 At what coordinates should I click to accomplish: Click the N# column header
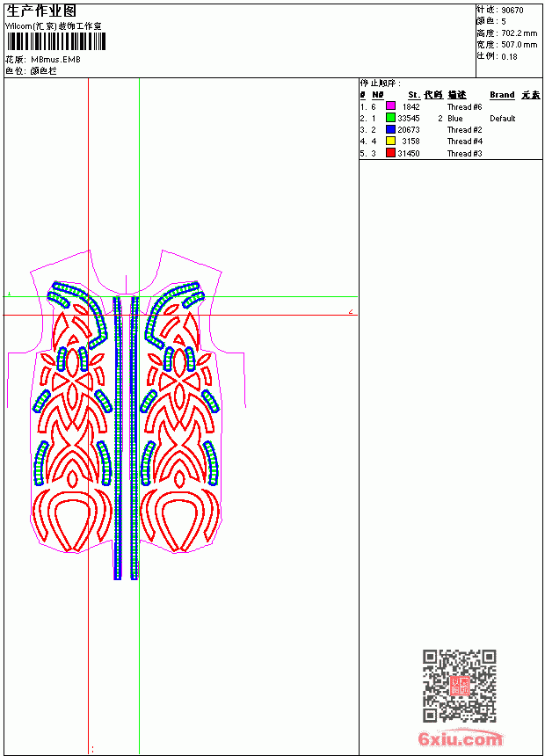(x=378, y=95)
